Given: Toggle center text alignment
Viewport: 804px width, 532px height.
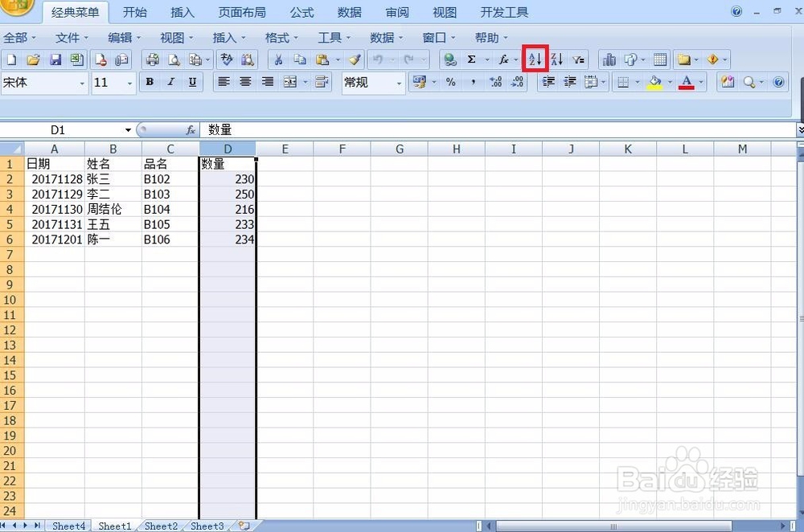Looking at the screenshot, I should 245,82.
